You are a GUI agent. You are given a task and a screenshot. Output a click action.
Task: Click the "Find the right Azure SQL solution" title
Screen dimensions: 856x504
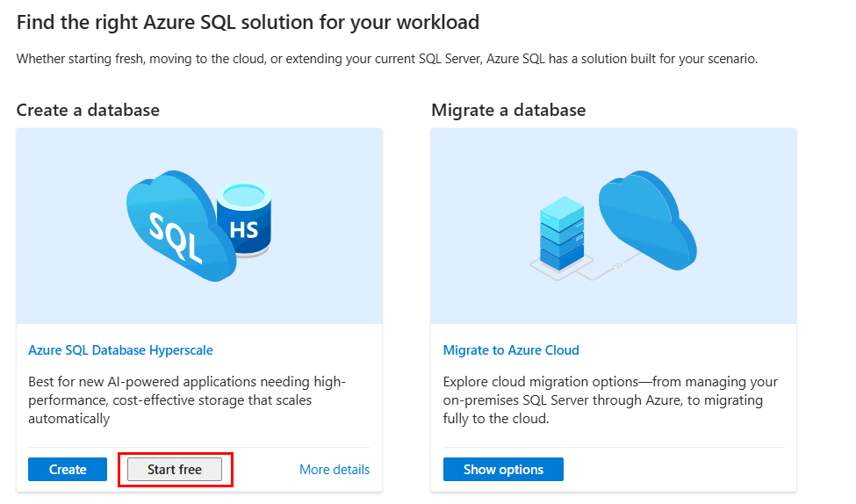(248, 22)
